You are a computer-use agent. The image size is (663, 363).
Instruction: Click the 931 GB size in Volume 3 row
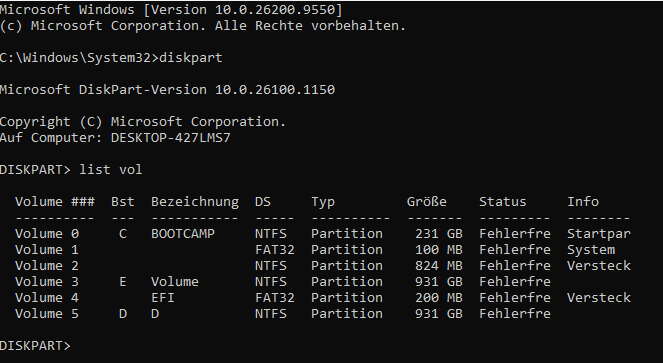[x=438, y=282]
